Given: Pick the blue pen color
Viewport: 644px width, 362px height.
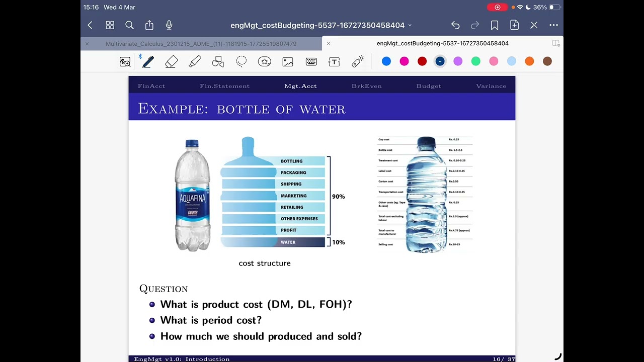Looking at the screenshot, I should pos(386,61).
